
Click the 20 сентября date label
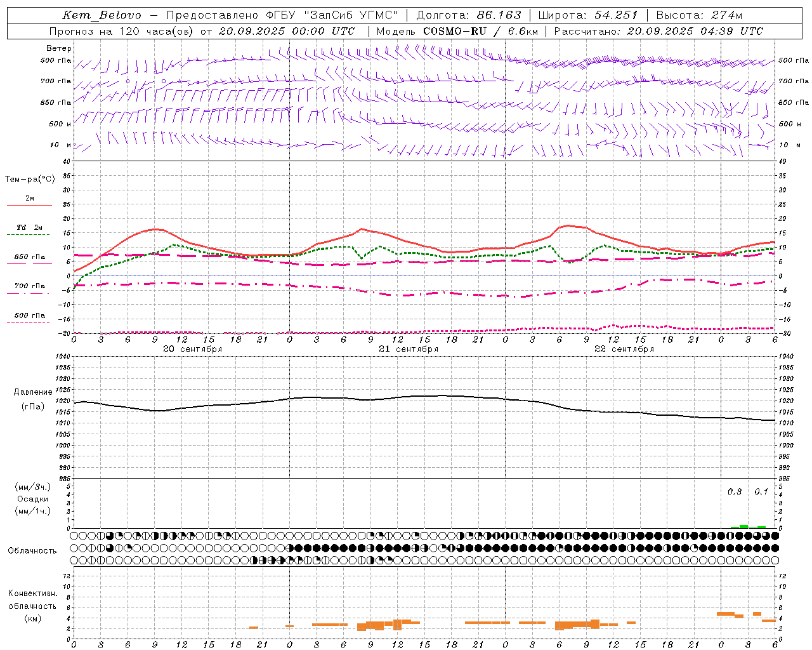(x=192, y=349)
